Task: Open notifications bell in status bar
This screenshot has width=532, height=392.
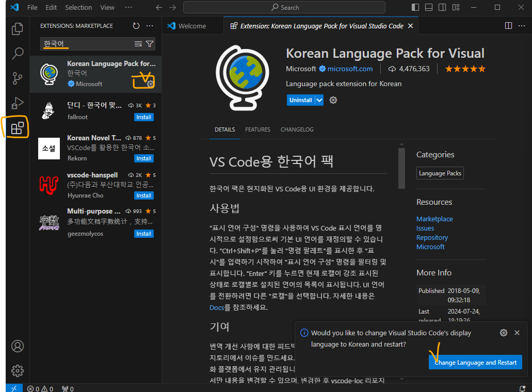Action: 523,388
